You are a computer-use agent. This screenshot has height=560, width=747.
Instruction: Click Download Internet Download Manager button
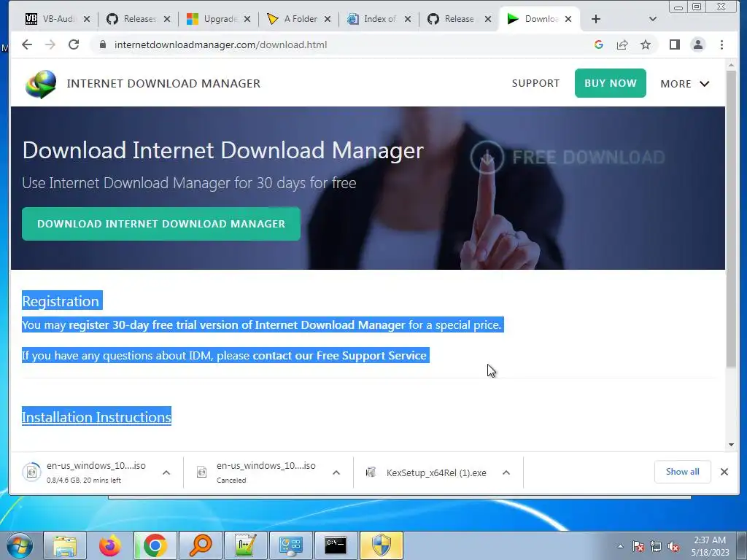[161, 224]
